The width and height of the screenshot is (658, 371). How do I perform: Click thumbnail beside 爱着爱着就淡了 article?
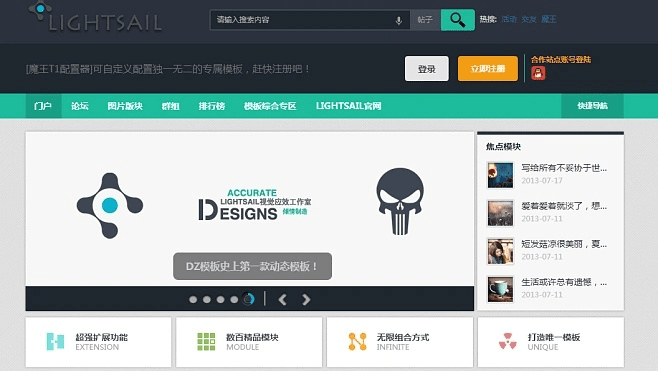pyautogui.click(x=500, y=213)
